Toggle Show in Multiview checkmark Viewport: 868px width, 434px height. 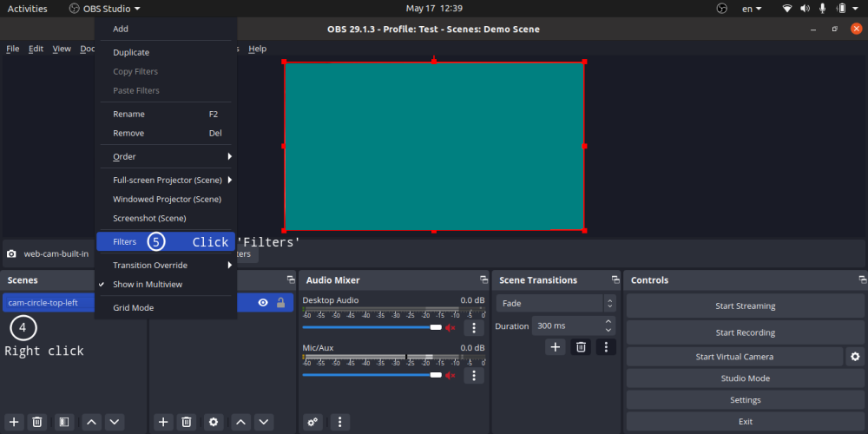point(102,284)
